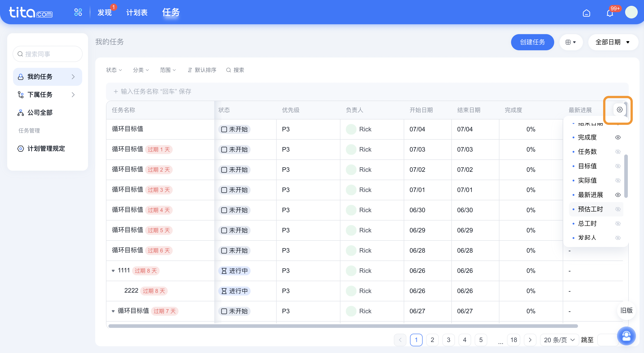The height and width of the screenshot is (353, 644).
Task: Open the app grid launcher icon
Action: (x=78, y=12)
